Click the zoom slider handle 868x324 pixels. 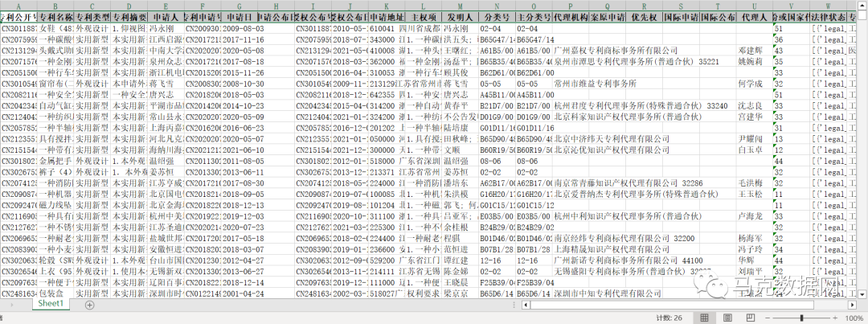(x=803, y=318)
